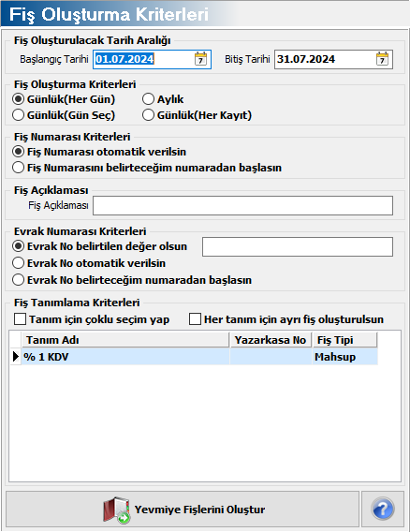Open the Başlangıç Tarihi calendar picker
This screenshot has width=410, height=532.
click(x=200, y=59)
